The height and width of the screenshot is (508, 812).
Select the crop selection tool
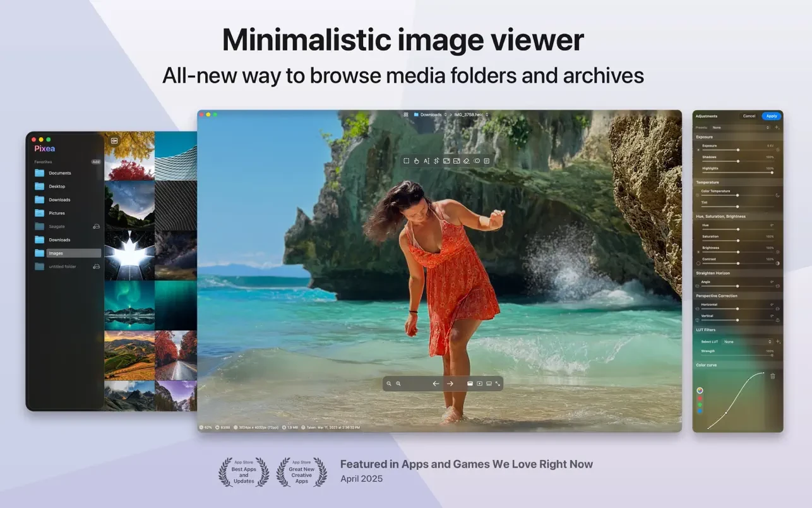pos(407,161)
